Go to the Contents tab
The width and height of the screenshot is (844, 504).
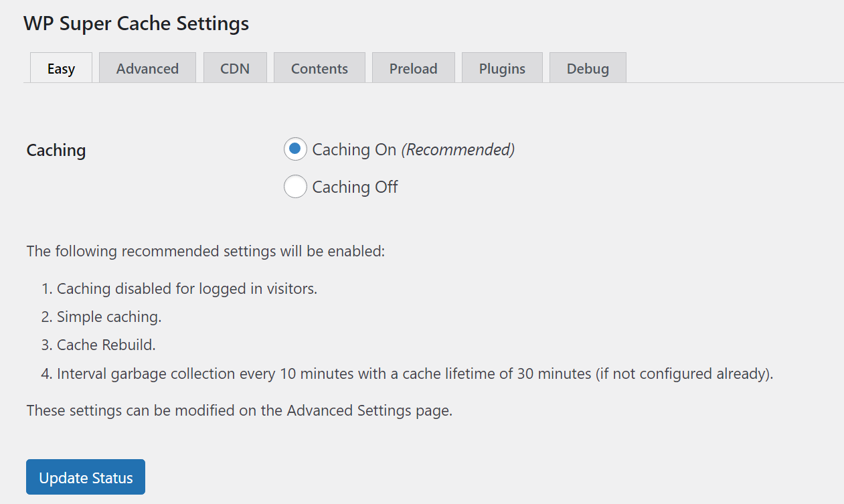[x=319, y=68]
